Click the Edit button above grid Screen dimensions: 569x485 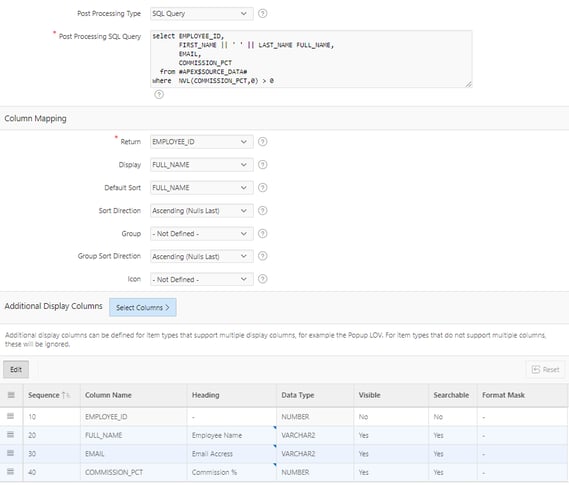click(x=16, y=369)
